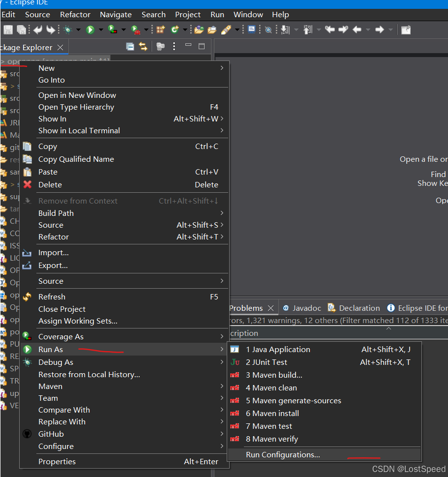Select 4 Maven clean entry

point(324,388)
